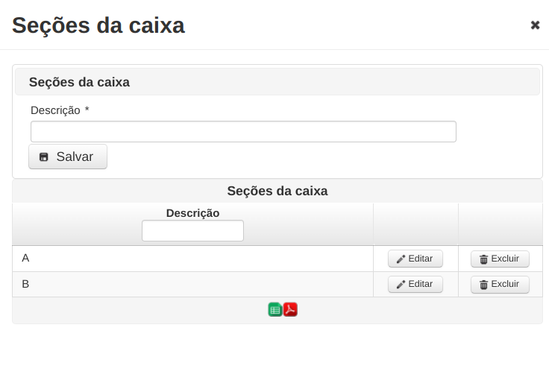
Task: Sort the table by the Descrição header
Action: point(192,213)
